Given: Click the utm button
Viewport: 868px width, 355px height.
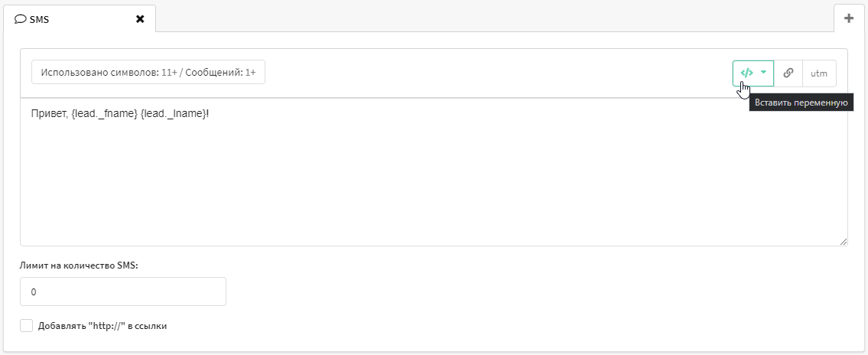Looking at the screenshot, I should (819, 73).
